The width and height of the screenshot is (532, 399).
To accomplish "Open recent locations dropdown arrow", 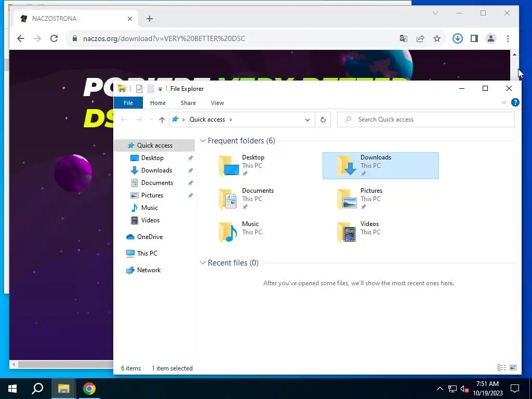I will [151, 119].
